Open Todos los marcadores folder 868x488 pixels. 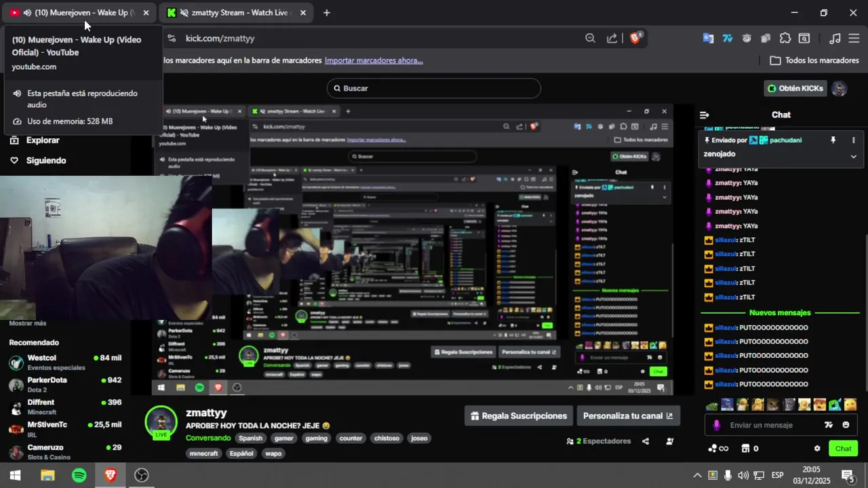pyautogui.click(x=814, y=60)
